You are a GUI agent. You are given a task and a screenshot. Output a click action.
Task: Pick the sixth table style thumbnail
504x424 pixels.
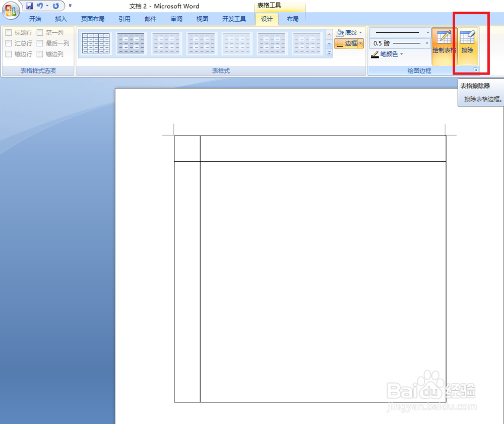coord(272,43)
